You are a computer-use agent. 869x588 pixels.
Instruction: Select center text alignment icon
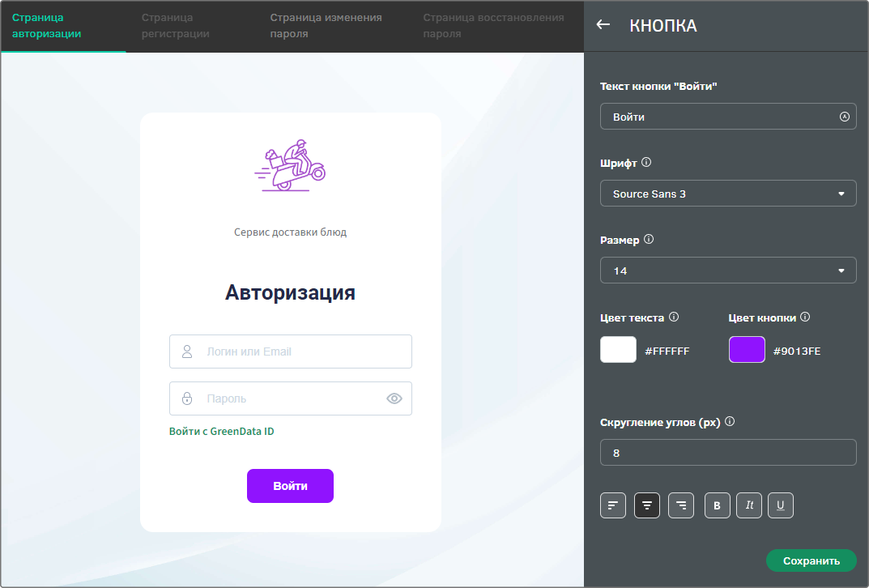[x=647, y=505]
